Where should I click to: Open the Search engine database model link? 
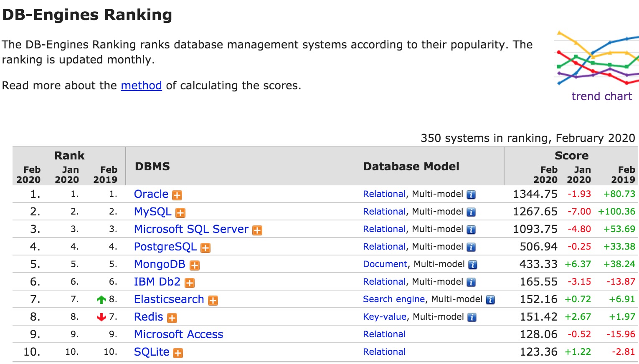[x=394, y=299]
